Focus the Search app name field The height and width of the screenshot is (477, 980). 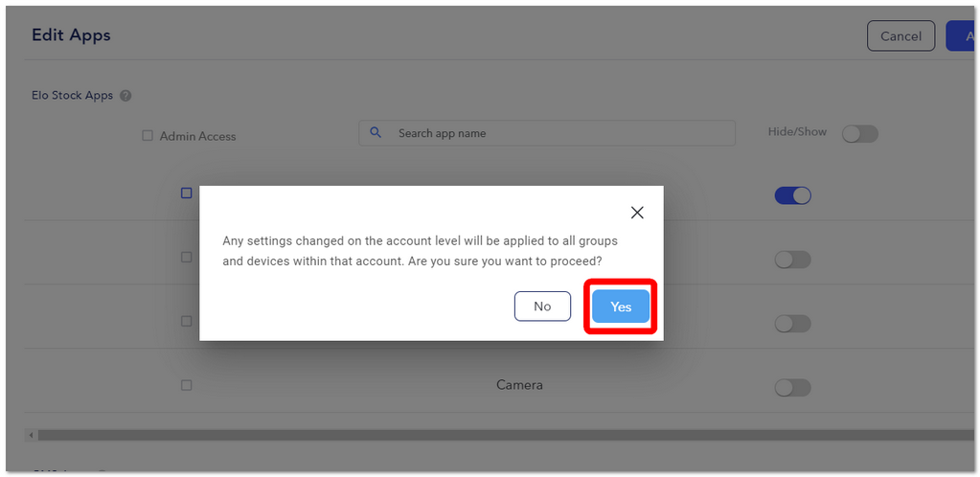(547, 133)
